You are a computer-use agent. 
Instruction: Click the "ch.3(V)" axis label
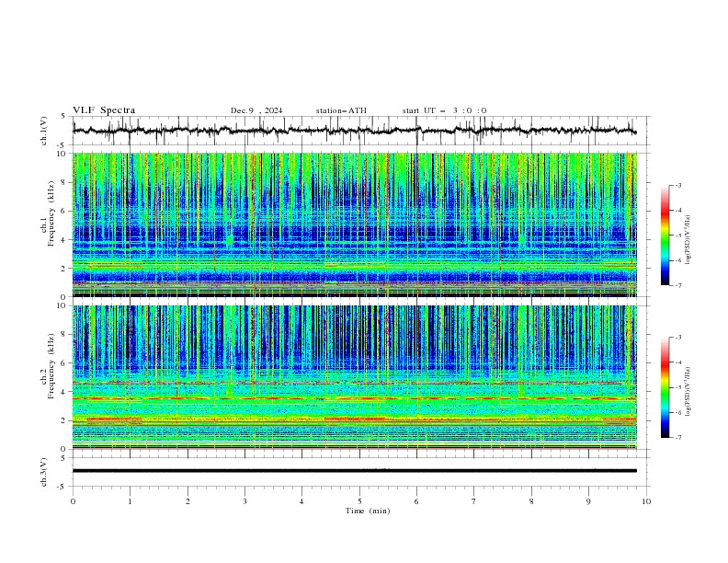(x=44, y=472)
